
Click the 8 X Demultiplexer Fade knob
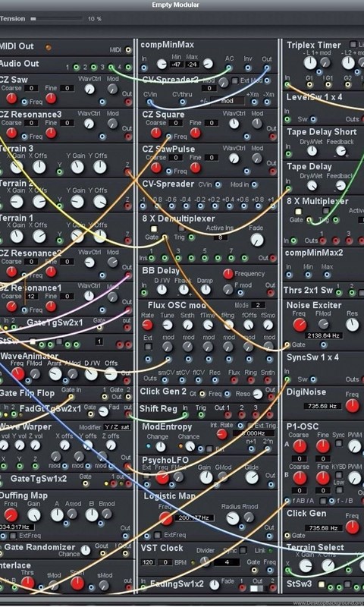[x=257, y=240]
